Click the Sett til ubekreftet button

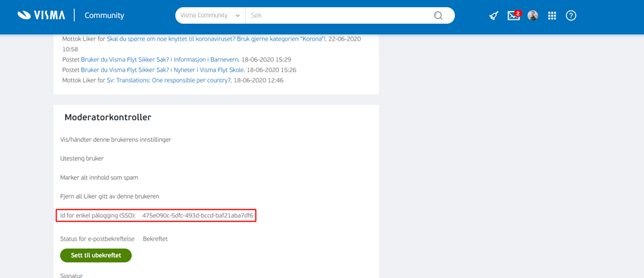click(x=95, y=255)
